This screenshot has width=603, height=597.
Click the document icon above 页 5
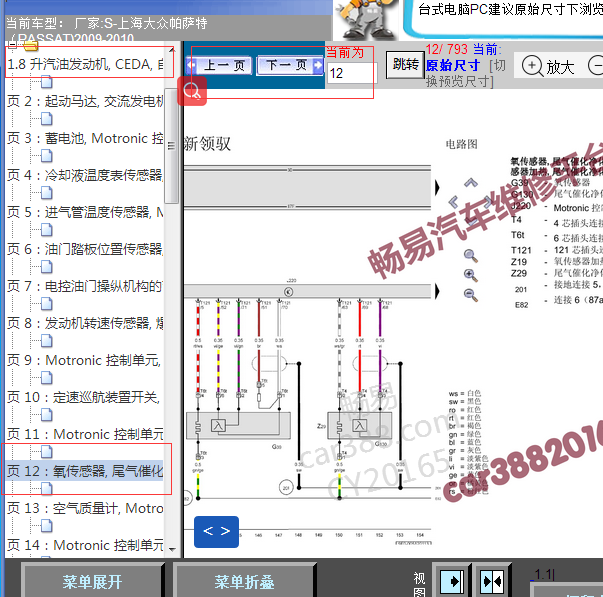coord(47,193)
